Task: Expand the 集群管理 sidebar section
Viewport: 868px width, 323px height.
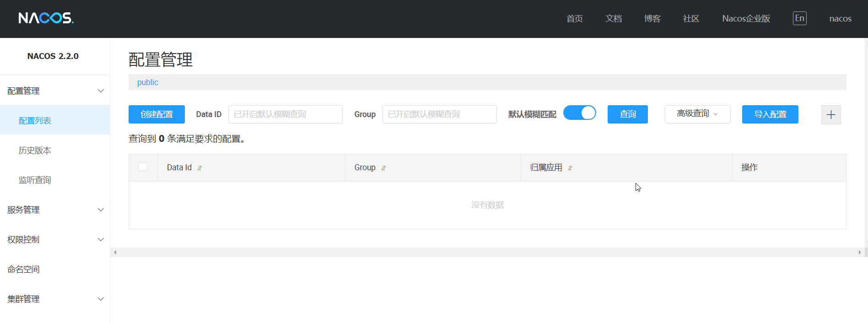Action: [x=55, y=299]
